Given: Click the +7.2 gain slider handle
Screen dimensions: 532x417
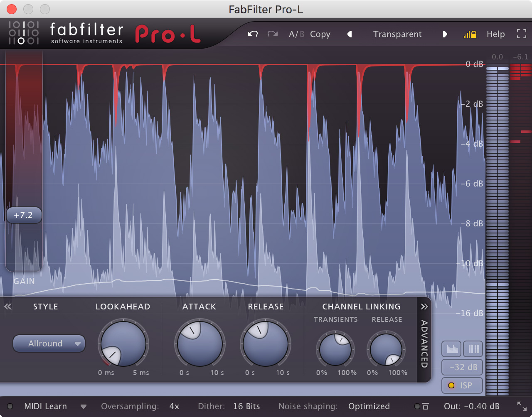Looking at the screenshot, I should point(23,215).
